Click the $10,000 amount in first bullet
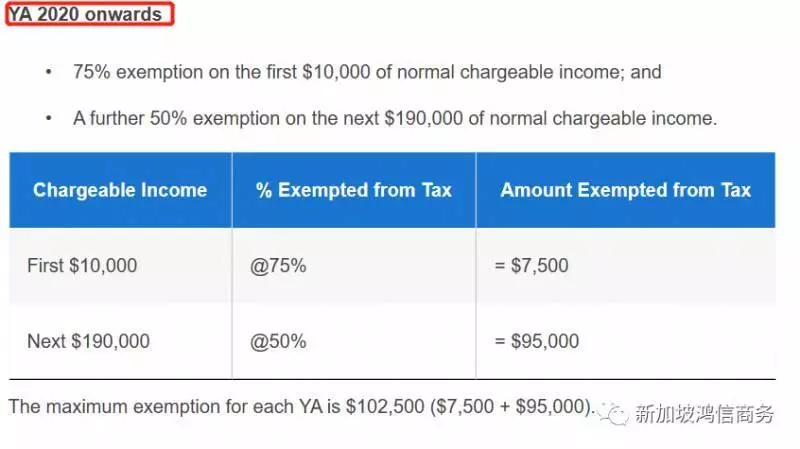800x449 pixels. coord(336,72)
